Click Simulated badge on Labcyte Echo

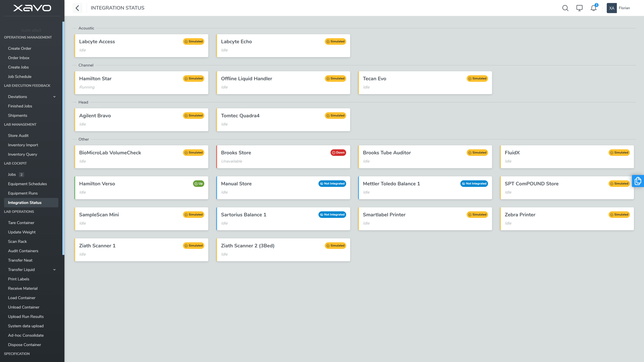coord(336,42)
